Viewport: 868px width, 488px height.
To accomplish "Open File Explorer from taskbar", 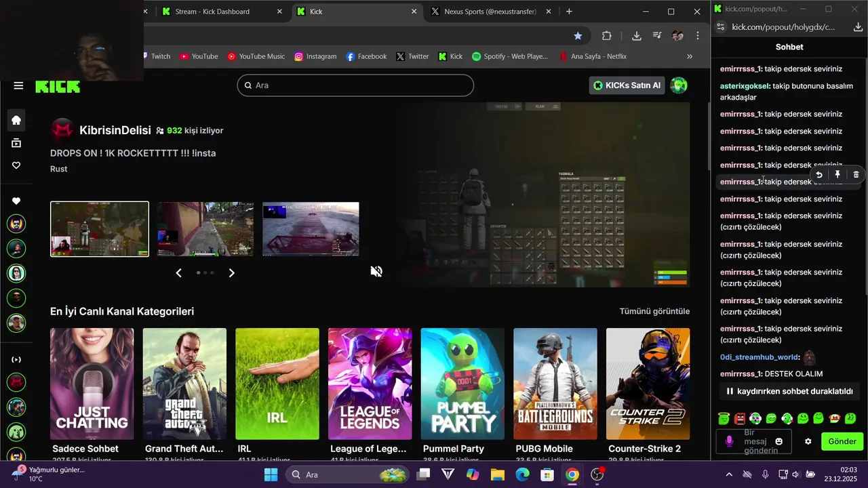I will click(x=498, y=474).
